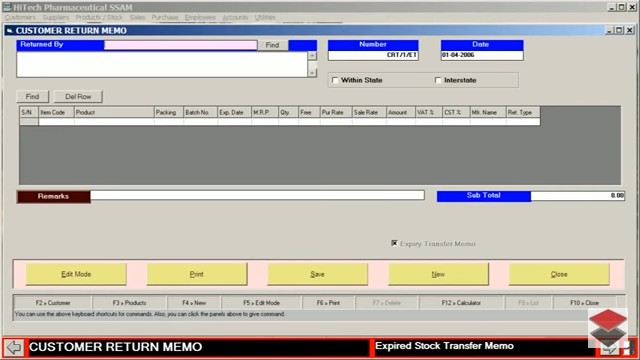Screen dimensions: 640x360
Task: Click the Amount column header
Action: pos(401,112)
